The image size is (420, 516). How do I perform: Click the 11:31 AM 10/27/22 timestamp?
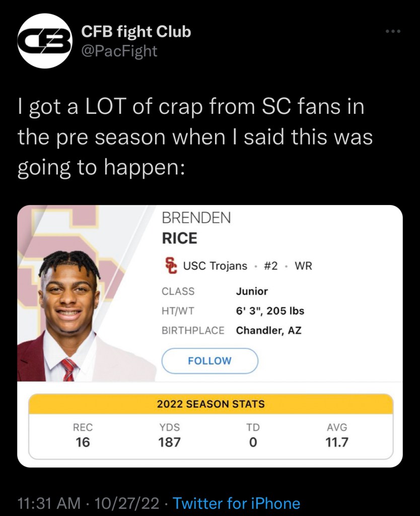(88, 503)
